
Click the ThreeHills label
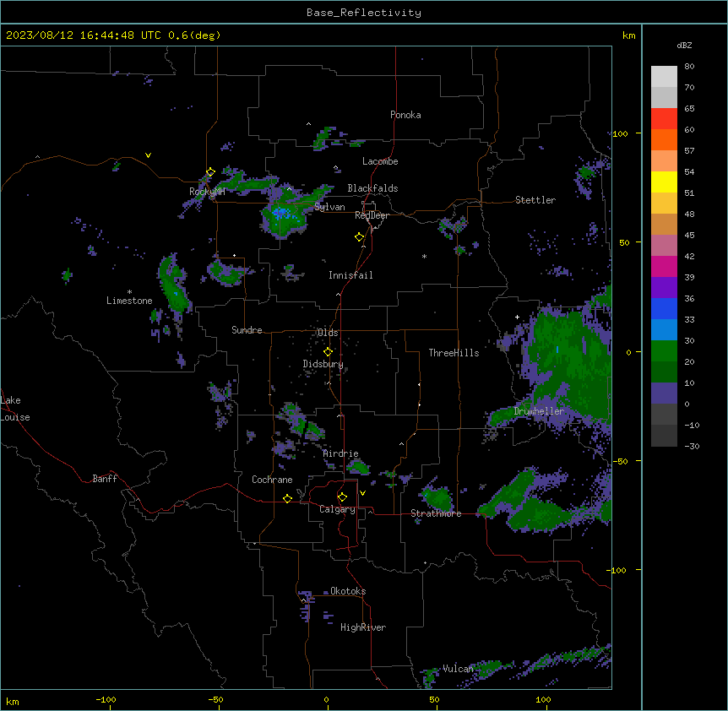pos(454,353)
